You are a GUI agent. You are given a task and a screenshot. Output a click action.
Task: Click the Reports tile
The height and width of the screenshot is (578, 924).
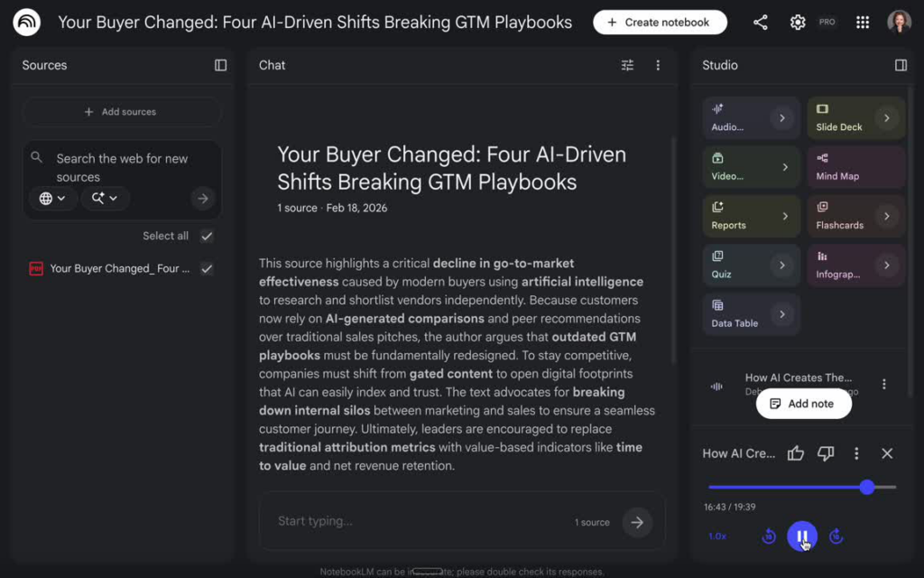coord(751,216)
